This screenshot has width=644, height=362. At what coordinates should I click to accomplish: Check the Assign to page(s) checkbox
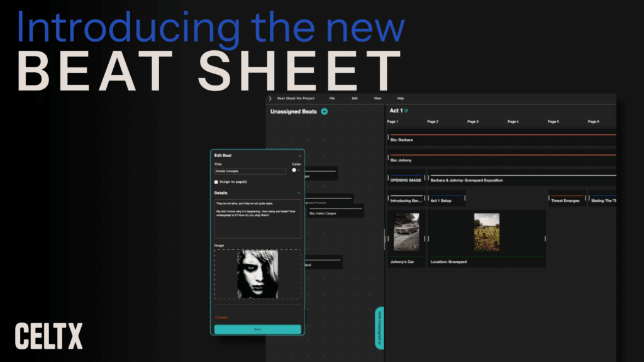click(x=216, y=182)
